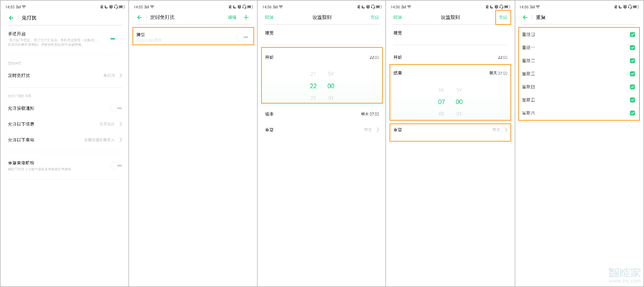Image resolution: width=644 pixels, height=287 pixels.
Task: Toggle the 允许接收通知 switch
Action: click(116, 108)
